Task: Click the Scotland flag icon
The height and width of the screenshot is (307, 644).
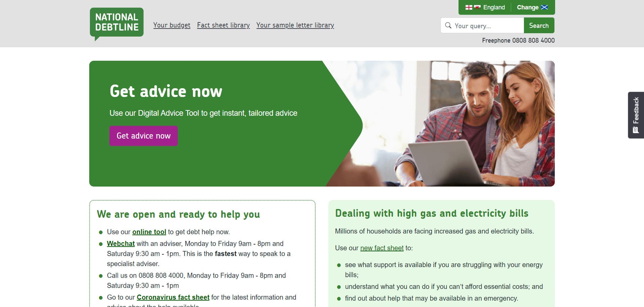Action: (x=544, y=7)
